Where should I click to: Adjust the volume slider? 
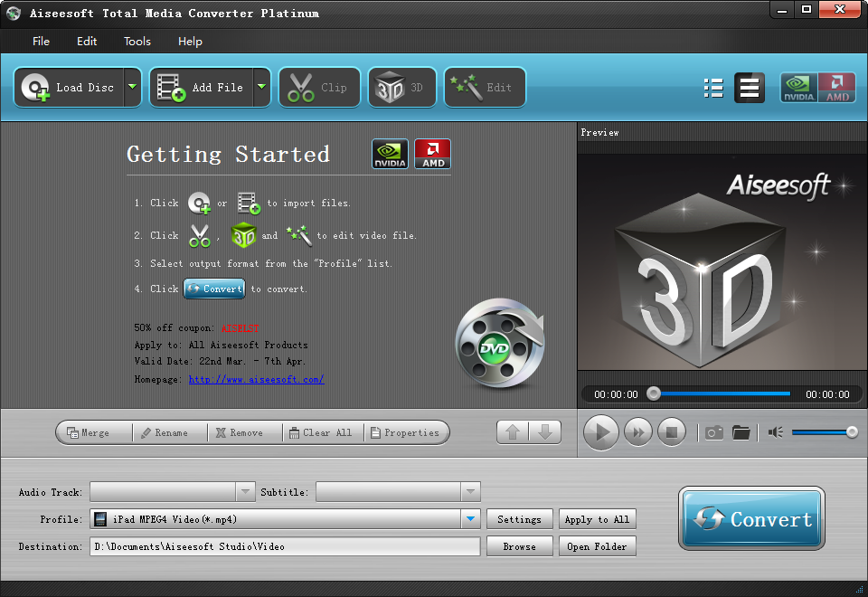click(x=825, y=432)
